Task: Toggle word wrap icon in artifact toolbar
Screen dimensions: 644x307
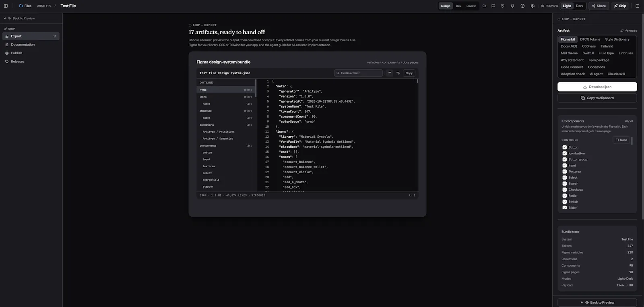Action: [398, 73]
